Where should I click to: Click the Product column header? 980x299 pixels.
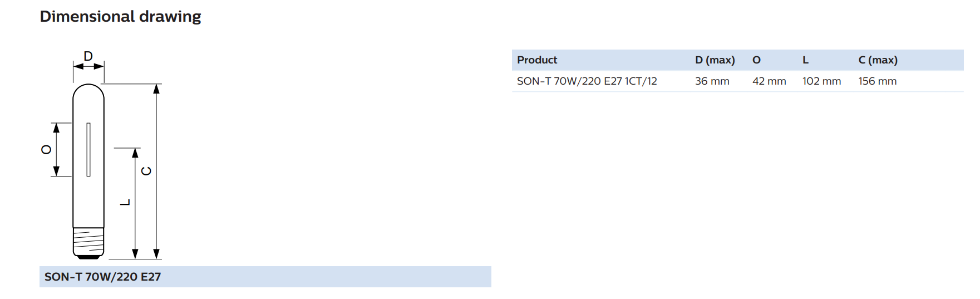pyautogui.click(x=536, y=60)
